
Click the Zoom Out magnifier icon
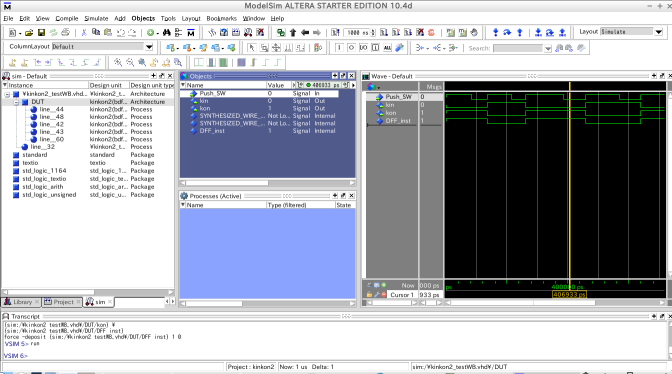[x=129, y=63]
